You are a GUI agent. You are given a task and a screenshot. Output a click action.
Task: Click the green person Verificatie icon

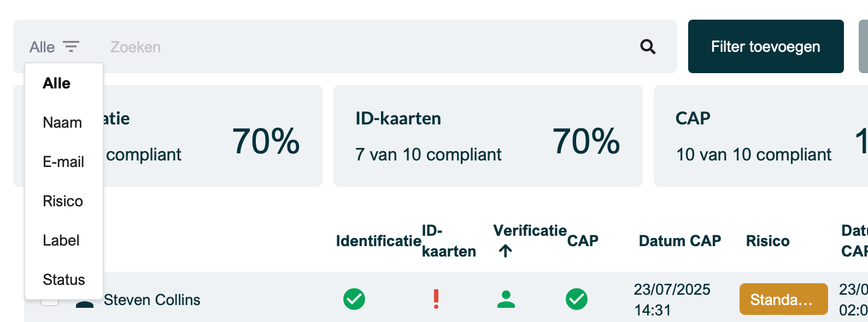point(506,299)
